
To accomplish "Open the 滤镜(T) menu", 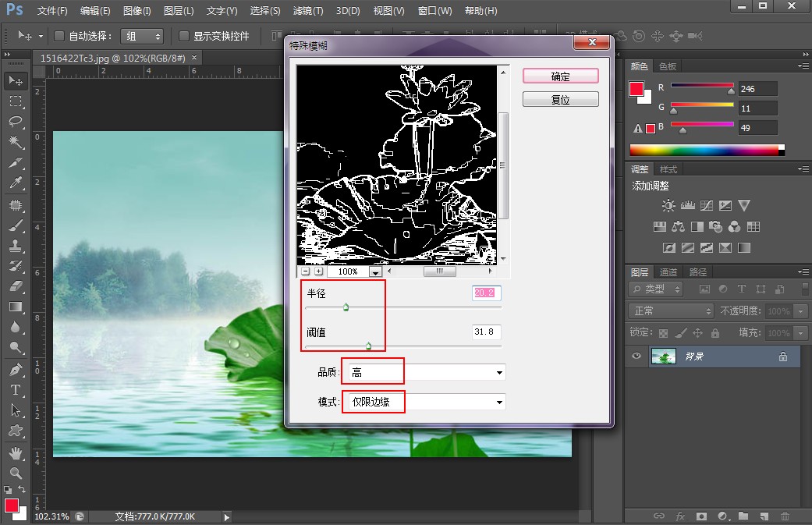I will pos(307,11).
